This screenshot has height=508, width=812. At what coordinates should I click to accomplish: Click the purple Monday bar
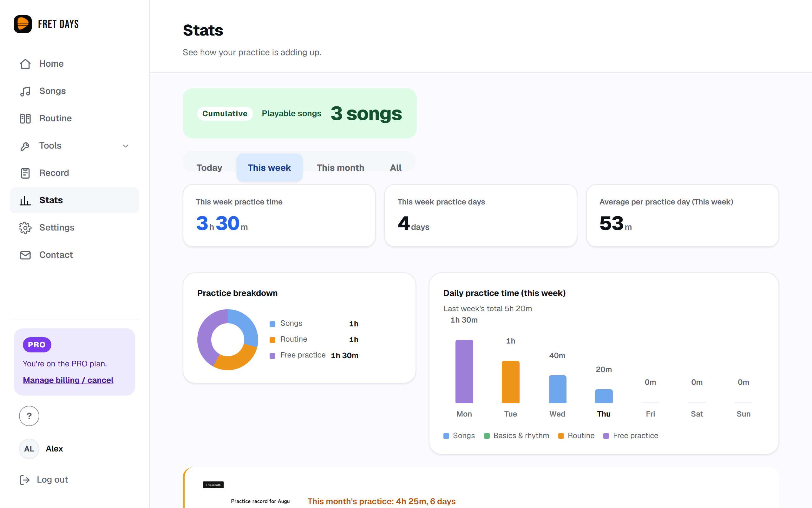pos(464,371)
